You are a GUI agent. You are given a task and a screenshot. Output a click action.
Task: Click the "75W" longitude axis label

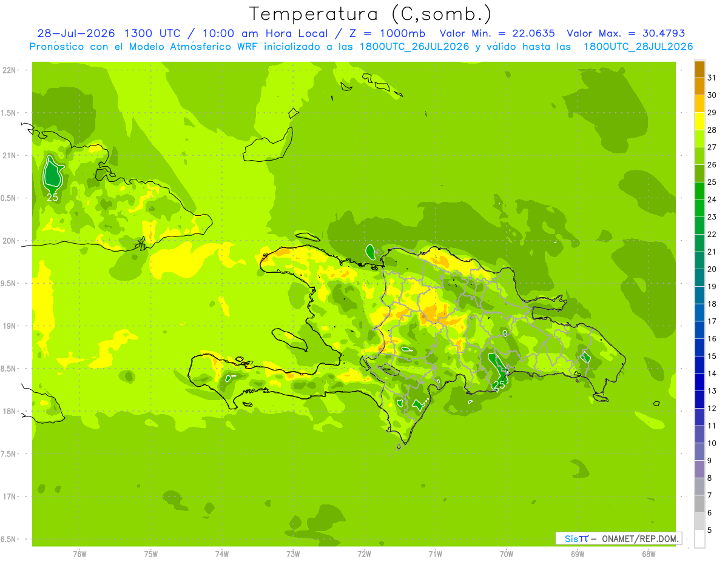click(151, 554)
